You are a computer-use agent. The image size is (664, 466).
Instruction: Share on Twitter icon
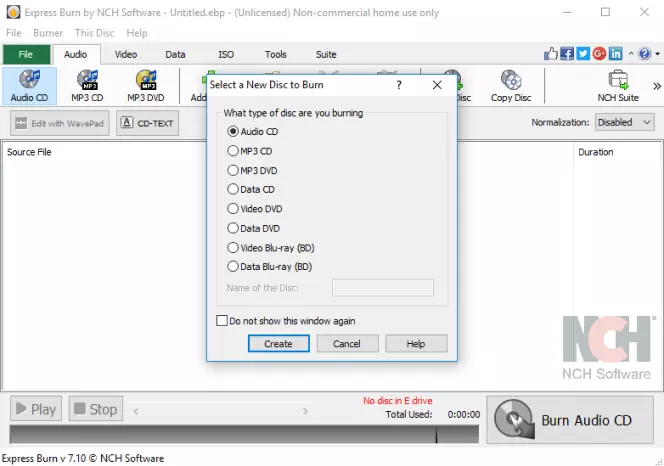click(x=583, y=54)
